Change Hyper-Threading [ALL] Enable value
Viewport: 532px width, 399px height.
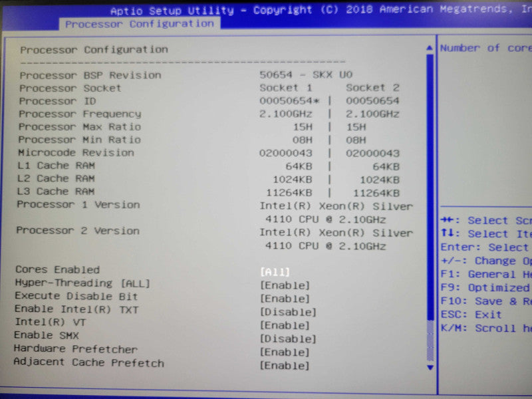[x=285, y=285]
